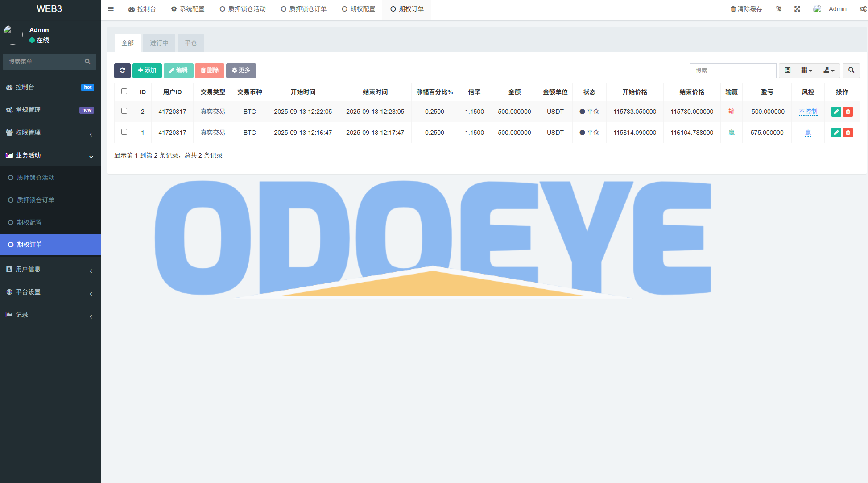Toggle table card view icon

(x=788, y=71)
